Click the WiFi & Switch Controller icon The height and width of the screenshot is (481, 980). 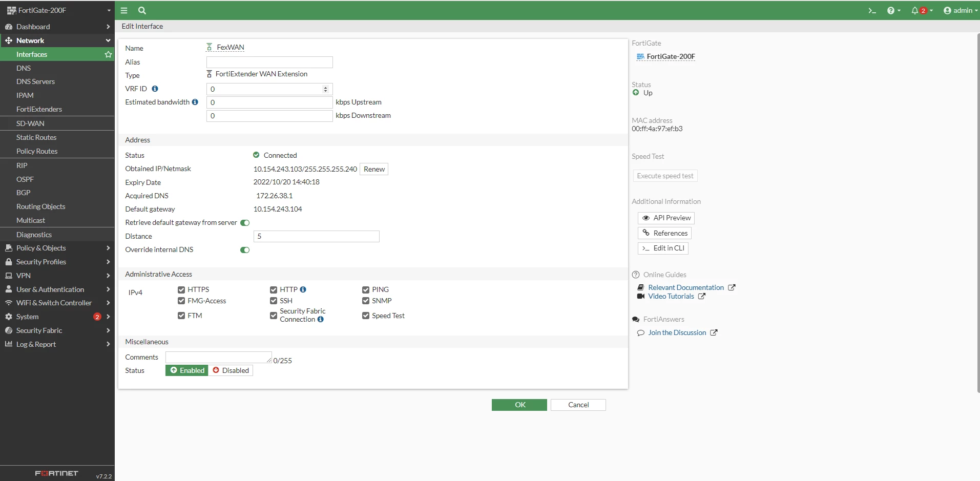pos(9,303)
